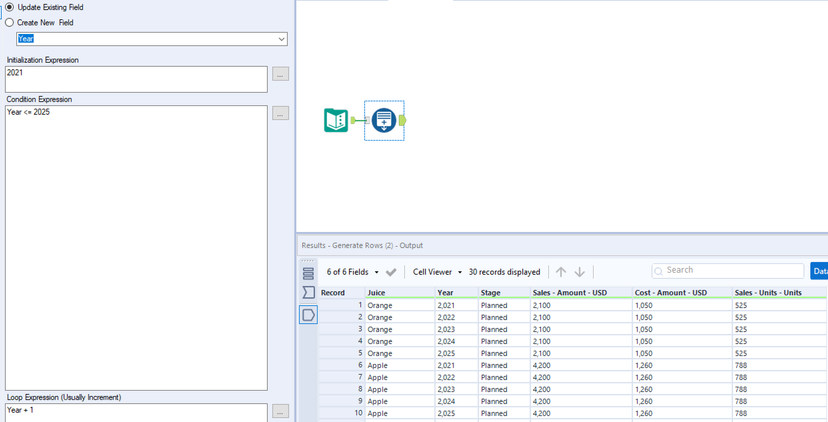Click the Record column header
This screenshot has width=828, height=422.
[342, 293]
